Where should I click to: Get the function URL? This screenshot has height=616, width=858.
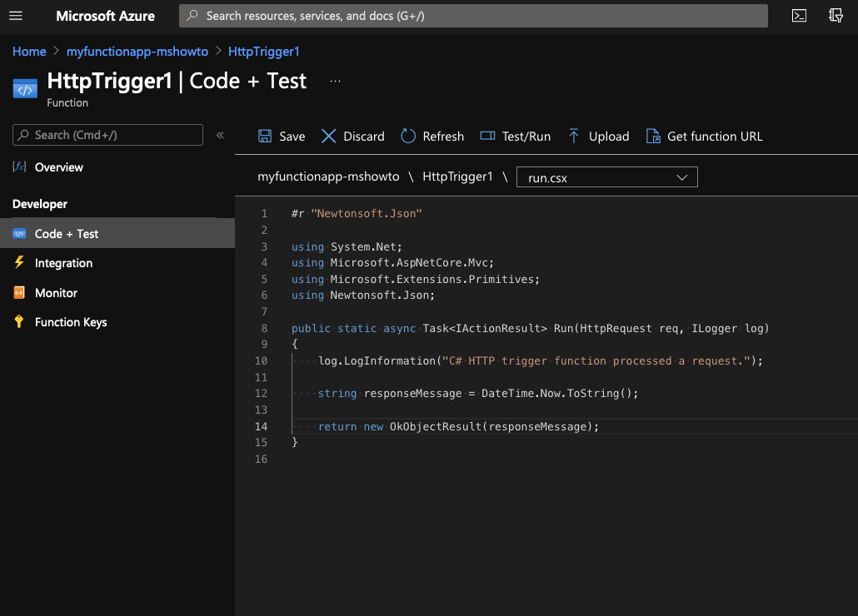[x=704, y=136]
